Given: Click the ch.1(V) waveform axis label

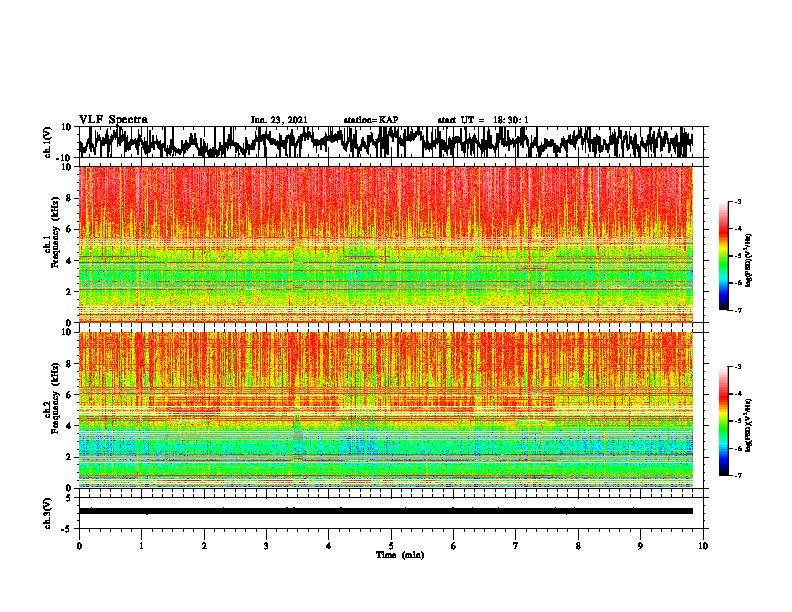Looking at the screenshot, I should (x=48, y=142).
